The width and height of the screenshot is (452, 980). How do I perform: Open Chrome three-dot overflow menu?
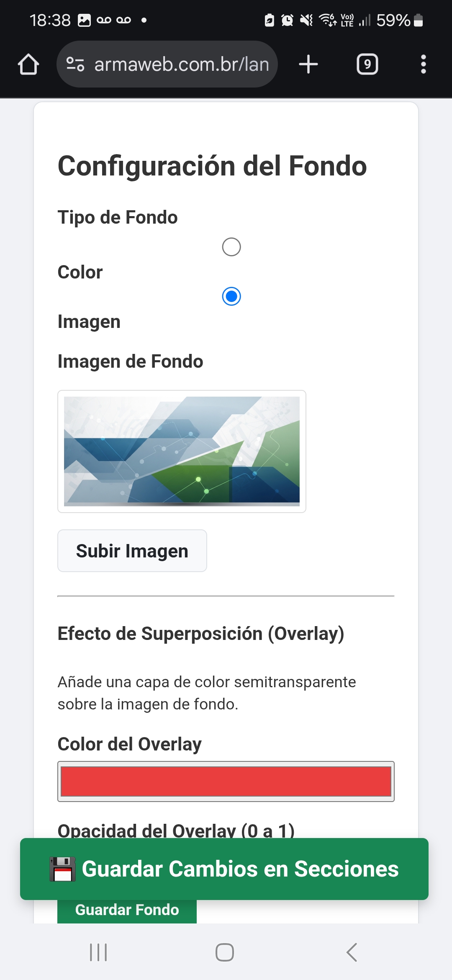(x=423, y=64)
